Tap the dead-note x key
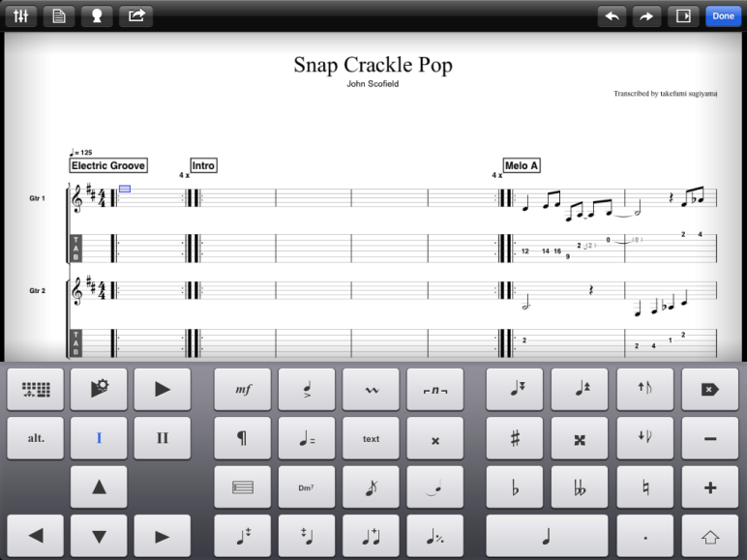747x560 pixels. 435,438
